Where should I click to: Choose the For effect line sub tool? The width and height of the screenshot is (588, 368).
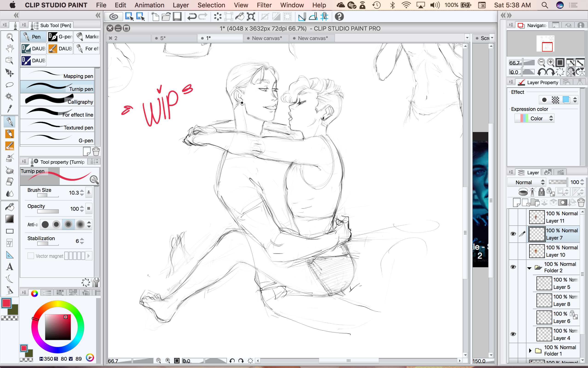pos(57,112)
